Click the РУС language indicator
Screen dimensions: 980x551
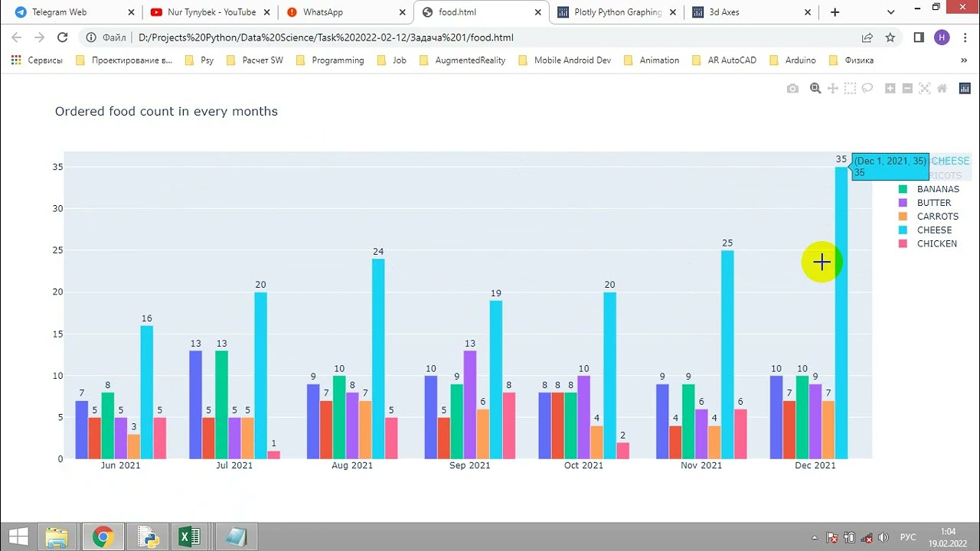click(x=908, y=537)
